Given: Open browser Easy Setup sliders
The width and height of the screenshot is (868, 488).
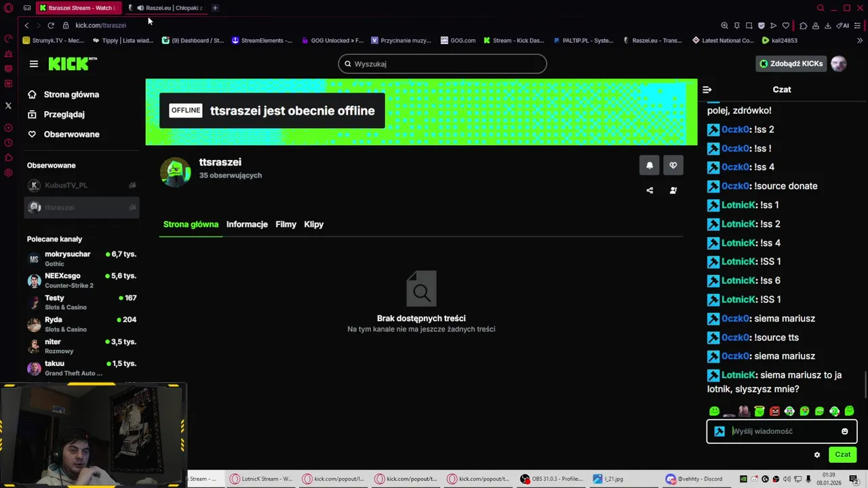Looking at the screenshot, I should tap(859, 26).
